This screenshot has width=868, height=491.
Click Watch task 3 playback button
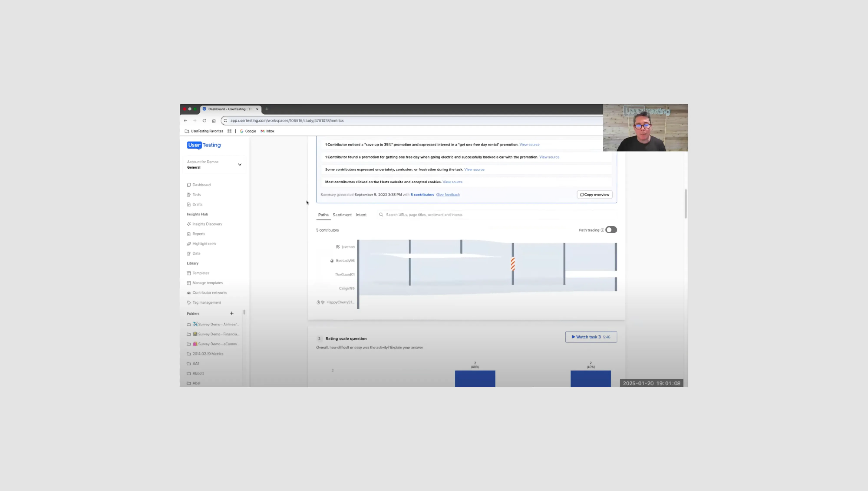tap(591, 337)
